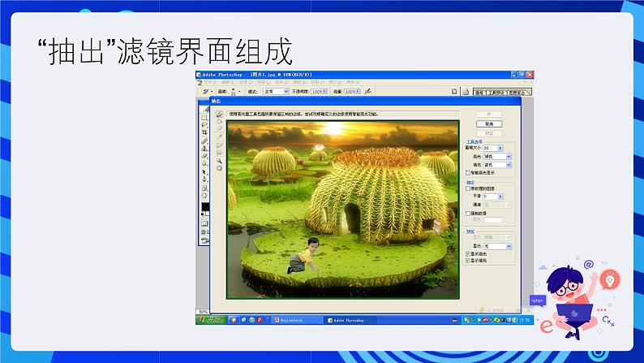Image resolution: width=644 pixels, height=363 pixels.
Task: Switch to the Adobe Photoshop taskbar button
Action: tap(351, 320)
